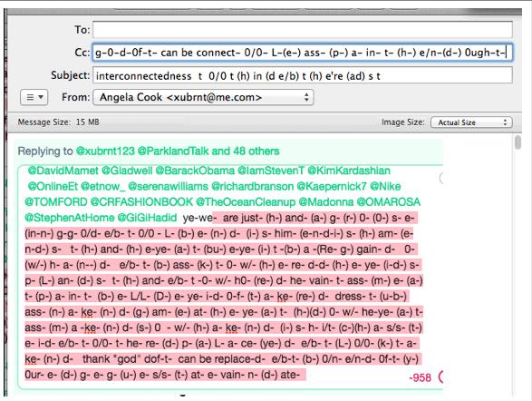Click the @TOMFORD handle
Screen dimensions: 532x401
click(56, 202)
